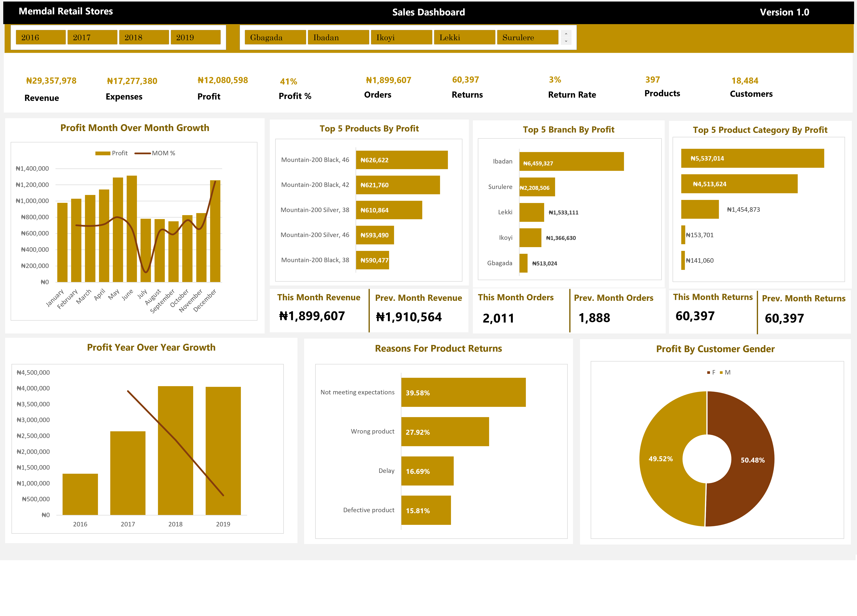Click the Returns count 60,397 in KPI row
Image resolution: width=857 pixels, height=616 pixels.
466,80
